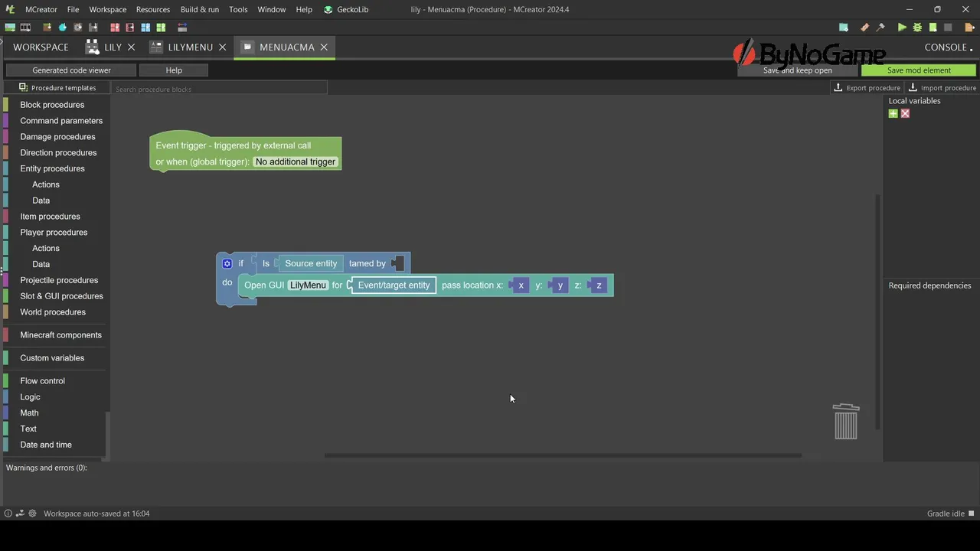Select Data under Player procedures
The image size is (980, 551).
point(41,264)
